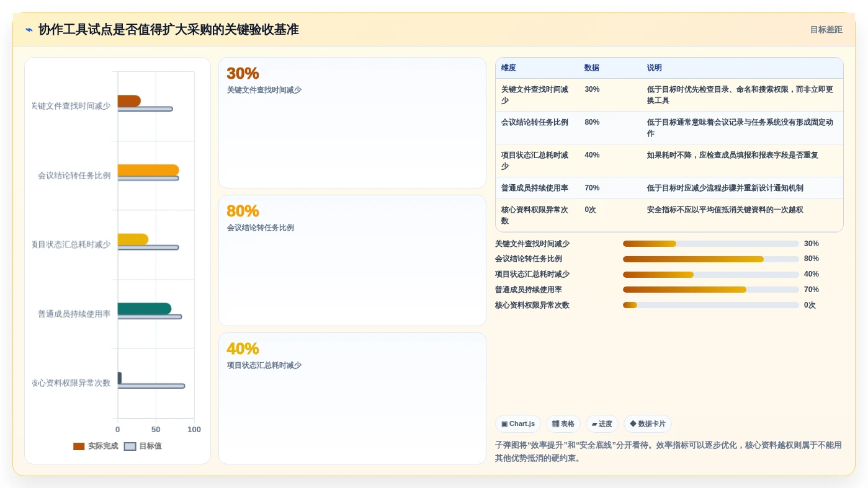Open the 40% 项目状态汇总耗时减少 card
The image size is (868, 488).
(352, 398)
